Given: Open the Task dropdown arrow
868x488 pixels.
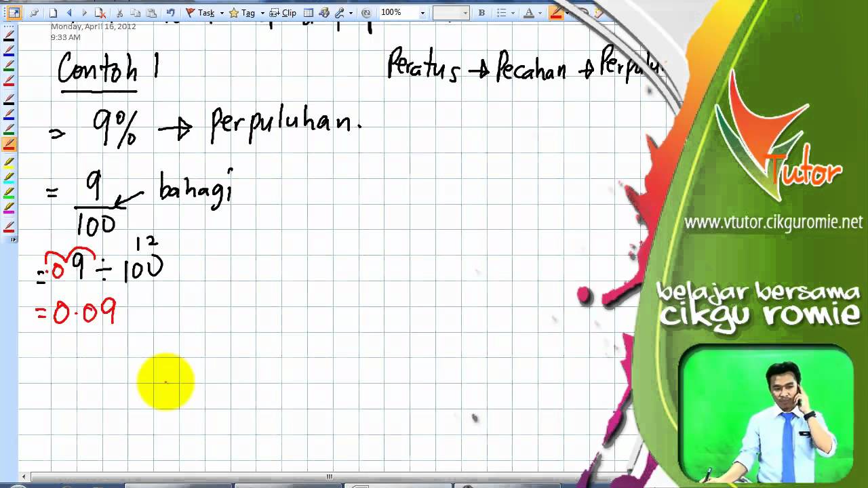Looking at the screenshot, I should [222, 13].
